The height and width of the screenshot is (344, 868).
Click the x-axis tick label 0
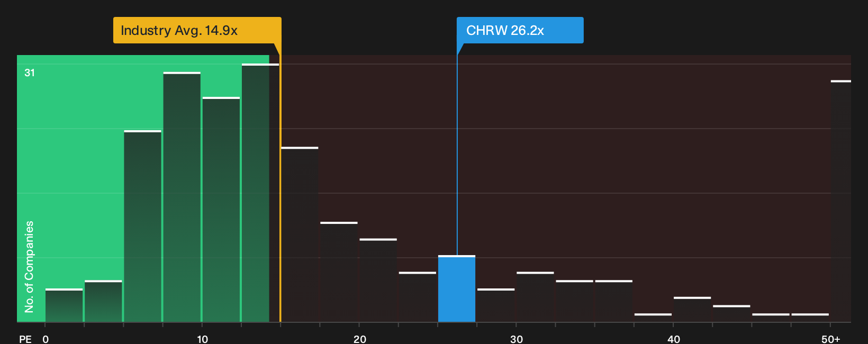click(46, 339)
